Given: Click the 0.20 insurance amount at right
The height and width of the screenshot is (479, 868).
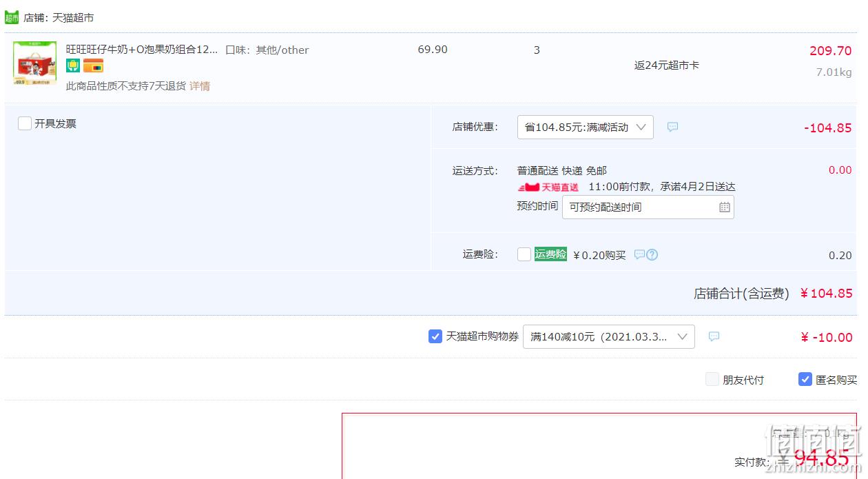Looking at the screenshot, I should click(x=840, y=256).
